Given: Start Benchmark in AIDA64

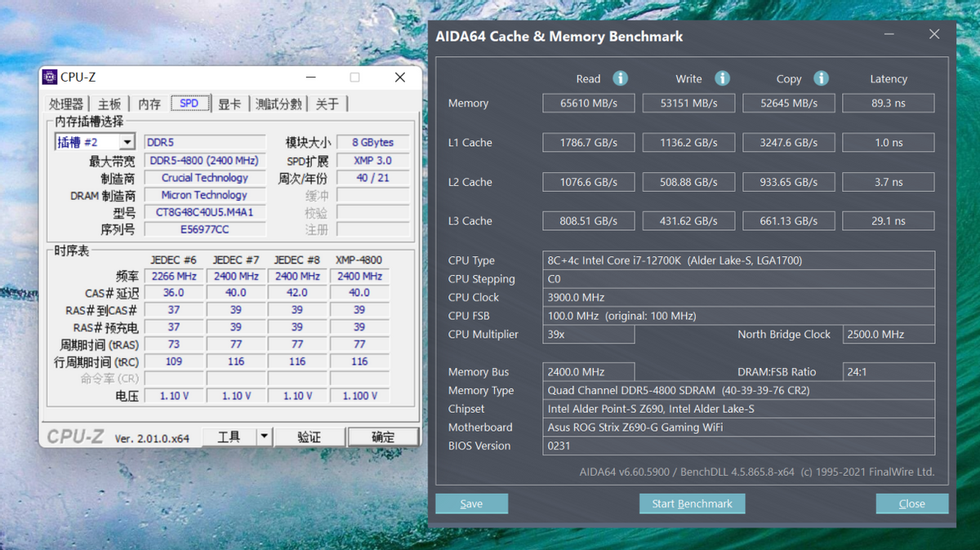Looking at the screenshot, I should (x=692, y=503).
